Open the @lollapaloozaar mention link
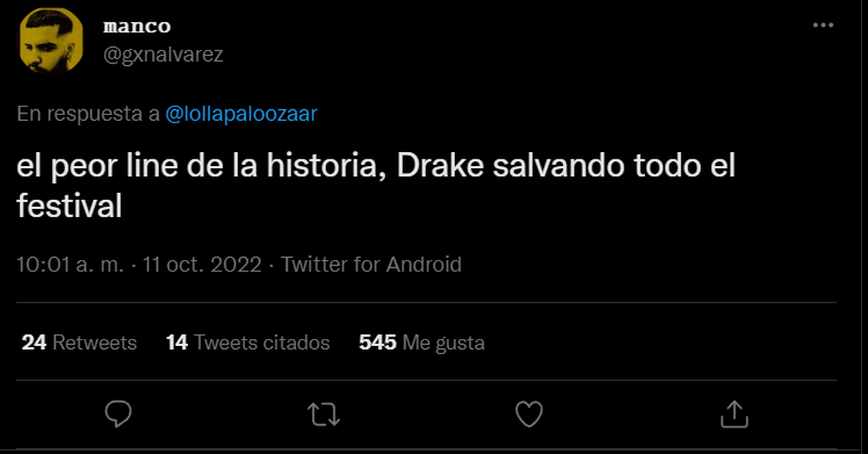The width and height of the screenshot is (868, 454). [x=241, y=114]
